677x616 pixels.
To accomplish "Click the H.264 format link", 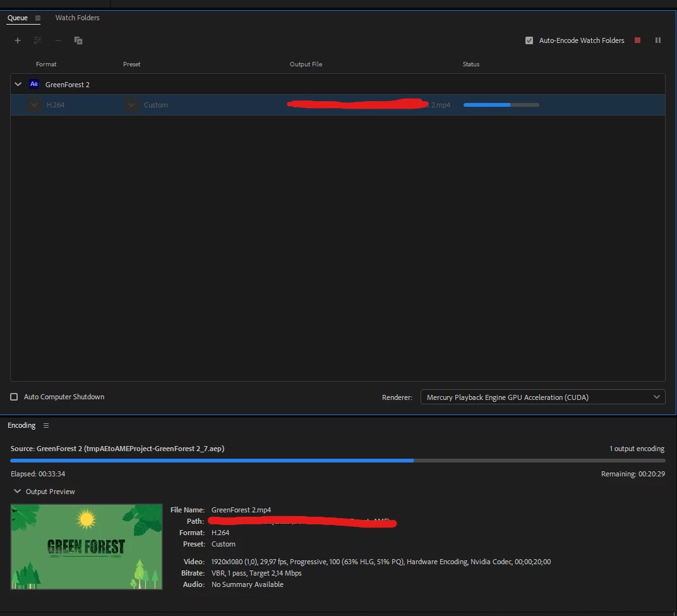I will 56,105.
